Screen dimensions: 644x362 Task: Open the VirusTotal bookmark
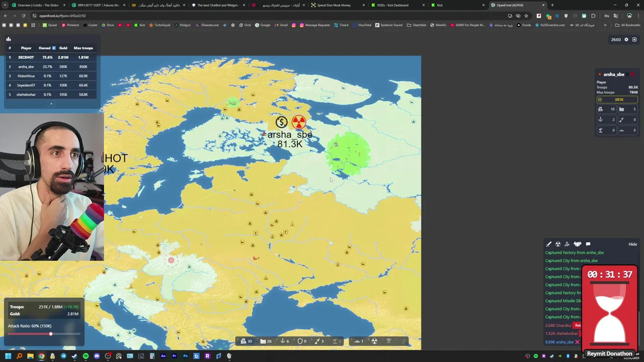click(x=362, y=25)
